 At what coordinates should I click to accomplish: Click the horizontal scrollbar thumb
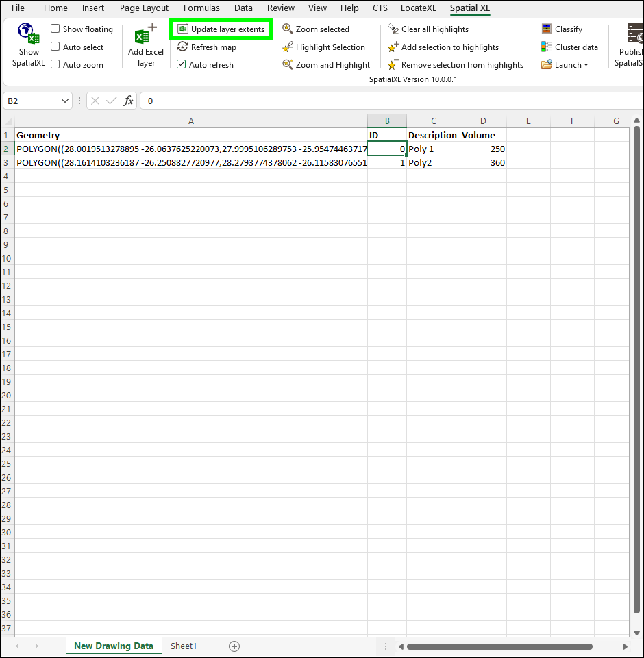click(499, 646)
